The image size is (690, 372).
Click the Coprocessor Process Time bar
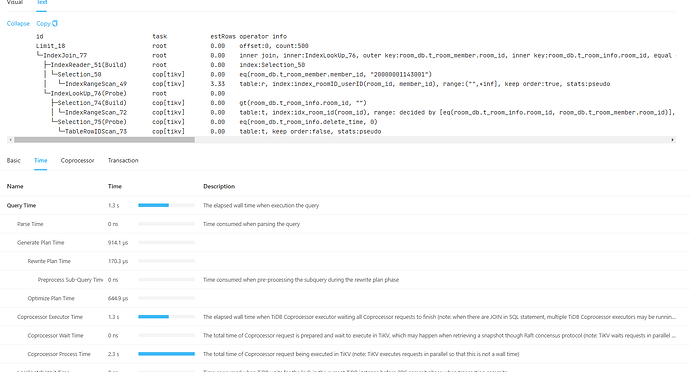(x=166, y=354)
